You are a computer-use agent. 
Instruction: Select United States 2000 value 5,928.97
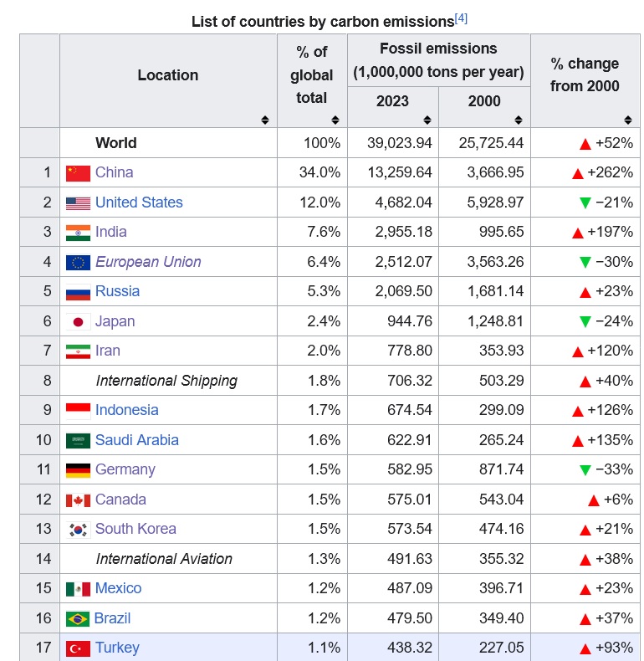coord(495,202)
